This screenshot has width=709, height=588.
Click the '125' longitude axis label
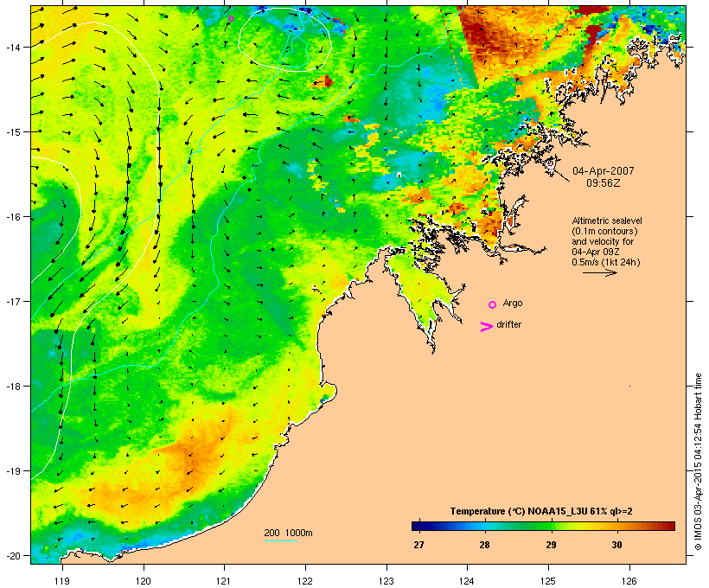[548, 581]
